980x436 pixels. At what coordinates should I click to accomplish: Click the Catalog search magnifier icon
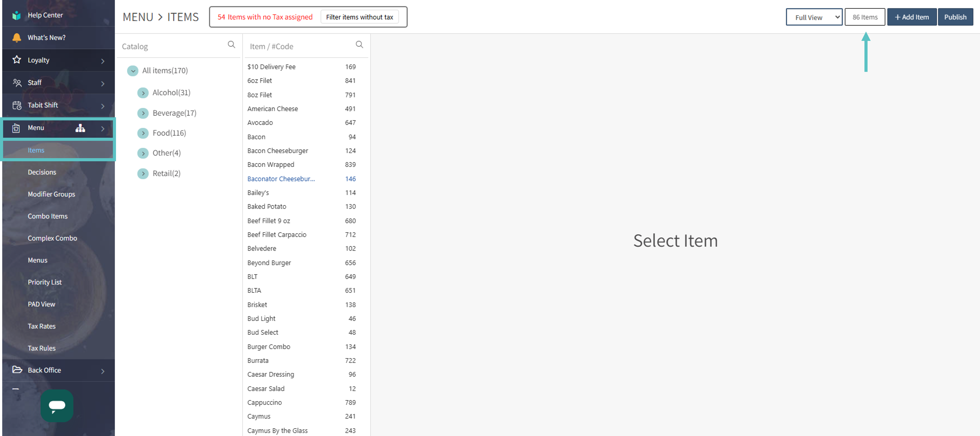[x=231, y=45]
